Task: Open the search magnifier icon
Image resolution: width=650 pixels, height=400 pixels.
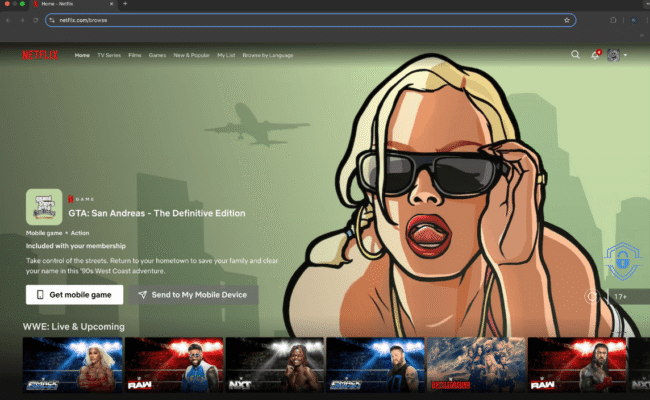Action: (575, 55)
